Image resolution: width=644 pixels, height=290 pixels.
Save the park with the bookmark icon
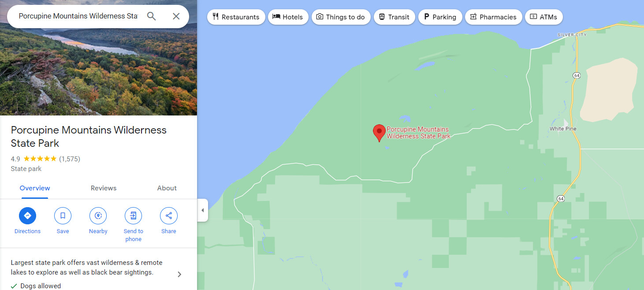pyautogui.click(x=63, y=216)
